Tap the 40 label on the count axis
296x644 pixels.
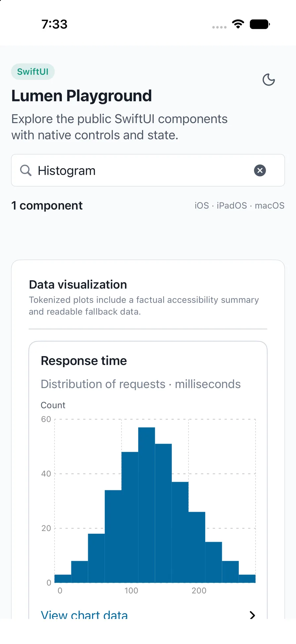[46, 474]
